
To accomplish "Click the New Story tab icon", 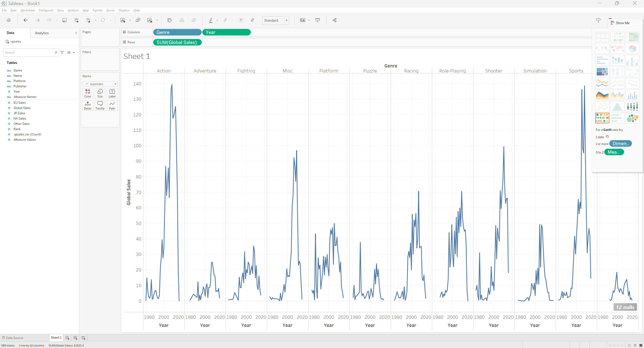I will click(84, 338).
